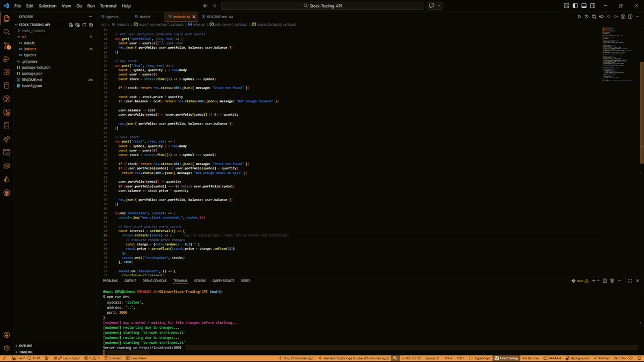The height and width of the screenshot is (362, 644).
Task: Click the New File icon in Explorer
Action: click(71, 25)
